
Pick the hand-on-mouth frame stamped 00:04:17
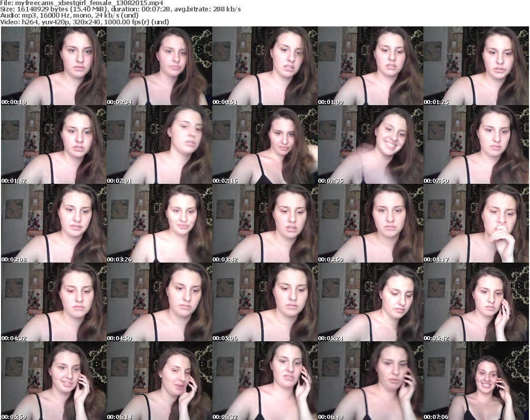pos(476,224)
